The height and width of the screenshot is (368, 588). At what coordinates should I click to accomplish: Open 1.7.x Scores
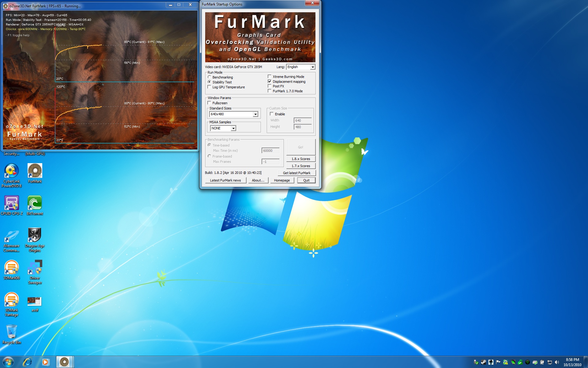(x=301, y=166)
